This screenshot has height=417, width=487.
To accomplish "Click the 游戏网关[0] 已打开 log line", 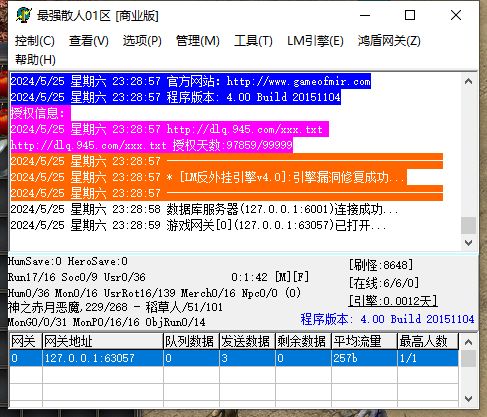I will tap(199, 225).
